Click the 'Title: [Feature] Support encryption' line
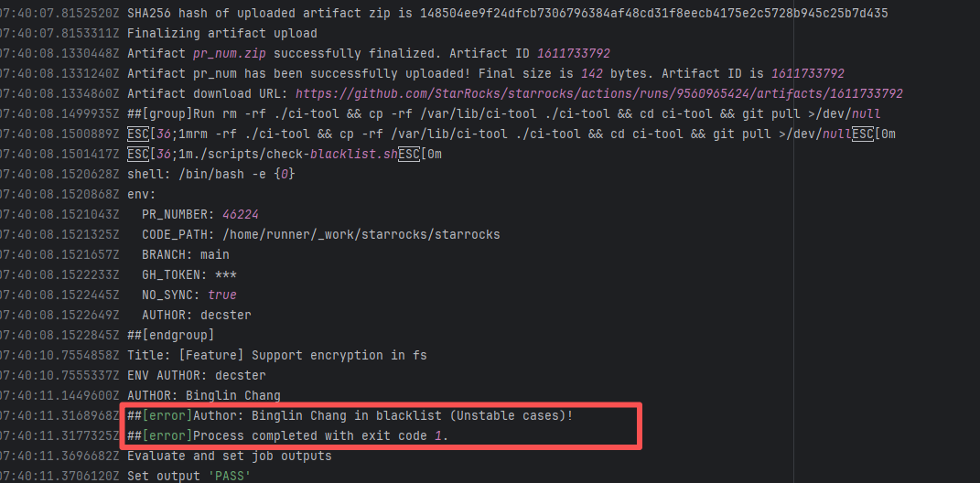980x483 pixels. (x=277, y=355)
